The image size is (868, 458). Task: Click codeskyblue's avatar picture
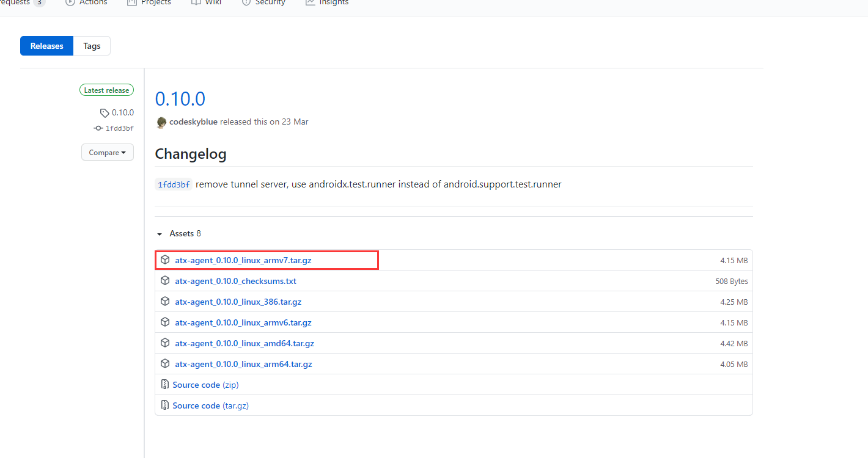click(x=161, y=122)
